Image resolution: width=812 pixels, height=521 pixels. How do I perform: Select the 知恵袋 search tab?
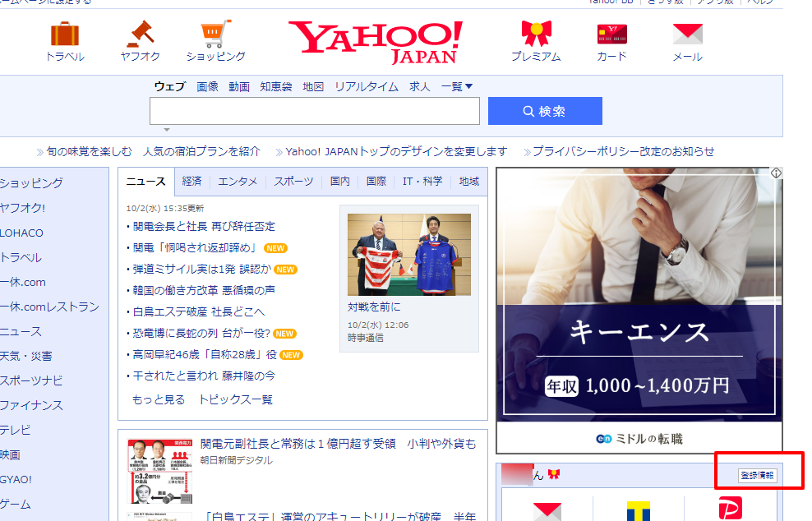[x=276, y=86]
